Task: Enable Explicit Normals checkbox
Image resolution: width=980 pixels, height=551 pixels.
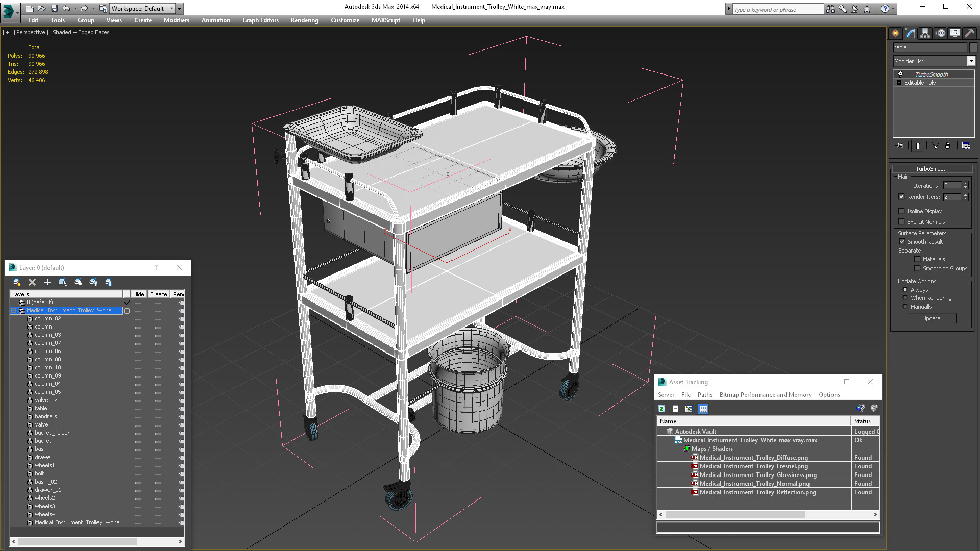Action: point(901,222)
